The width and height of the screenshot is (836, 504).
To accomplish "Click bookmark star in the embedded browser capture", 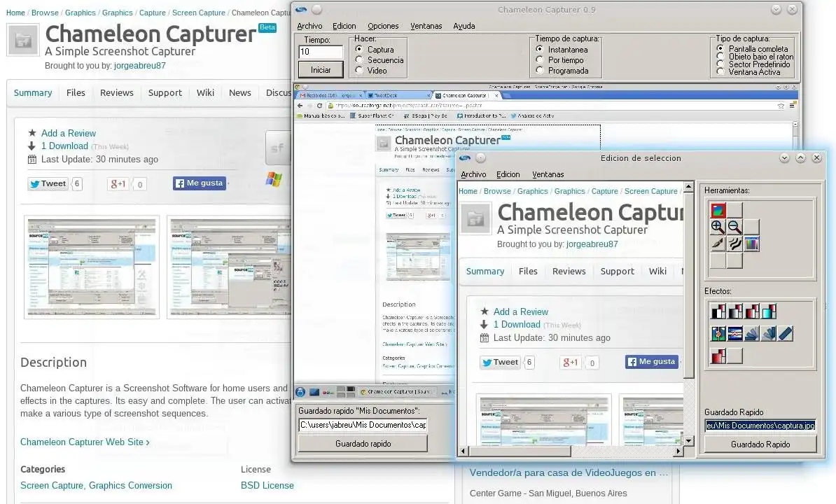I will tap(781, 106).
